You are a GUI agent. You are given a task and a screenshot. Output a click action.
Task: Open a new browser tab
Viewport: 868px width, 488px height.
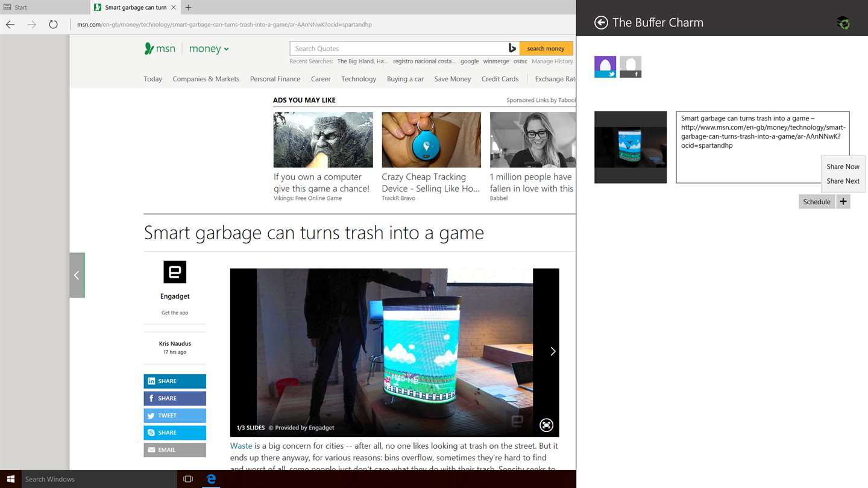point(188,7)
